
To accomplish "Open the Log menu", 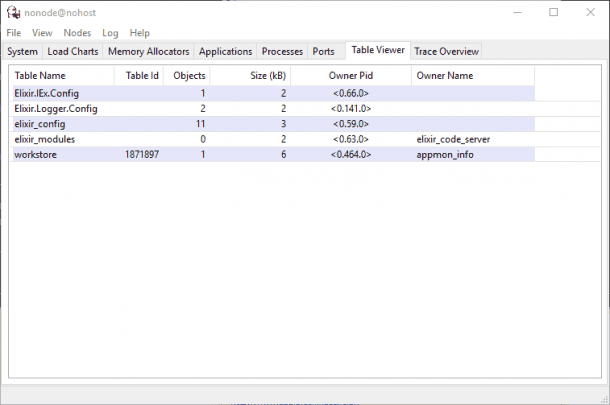I will point(110,33).
